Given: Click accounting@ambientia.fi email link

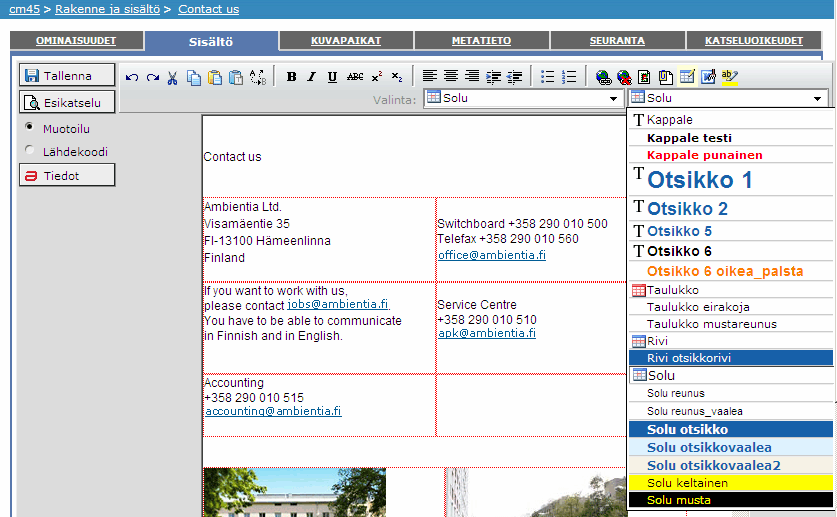Looking at the screenshot, I should (273, 411).
